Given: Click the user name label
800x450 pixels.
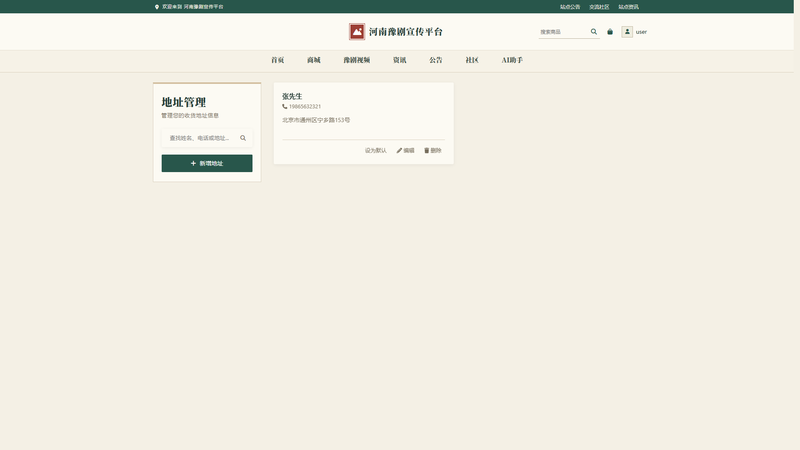Looking at the screenshot, I should (641, 32).
